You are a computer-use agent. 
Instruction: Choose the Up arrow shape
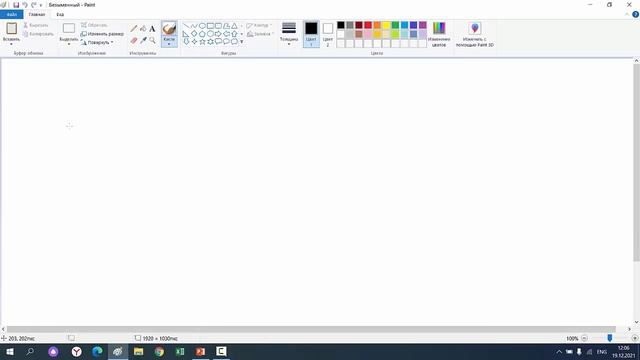tap(234, 34)
